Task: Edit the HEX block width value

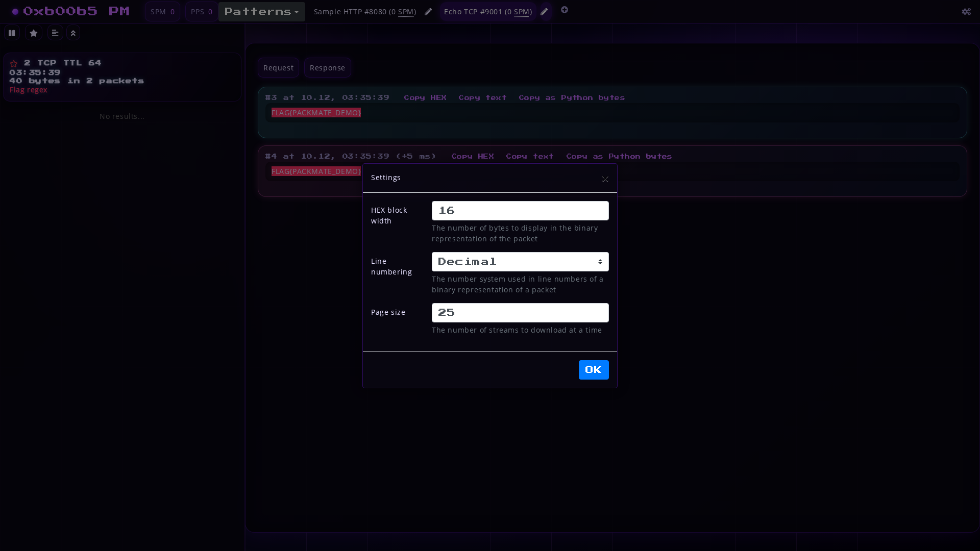Action: click(x=520, y=210)
